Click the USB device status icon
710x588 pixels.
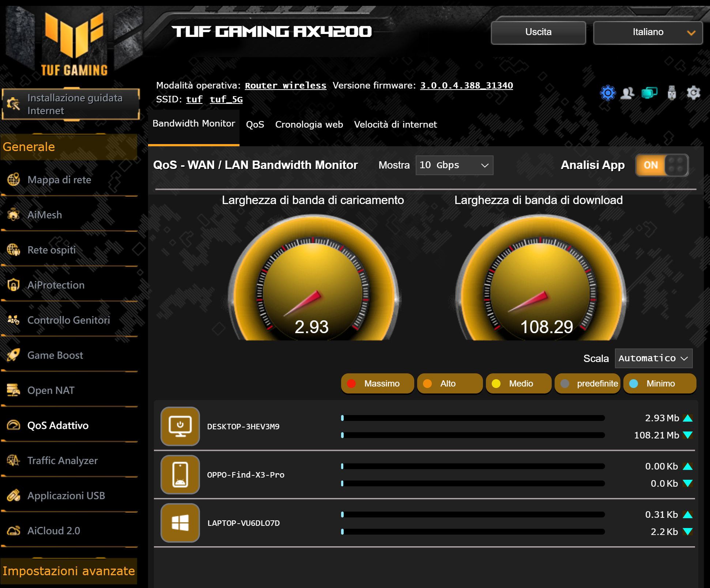[x=672, y=93]
